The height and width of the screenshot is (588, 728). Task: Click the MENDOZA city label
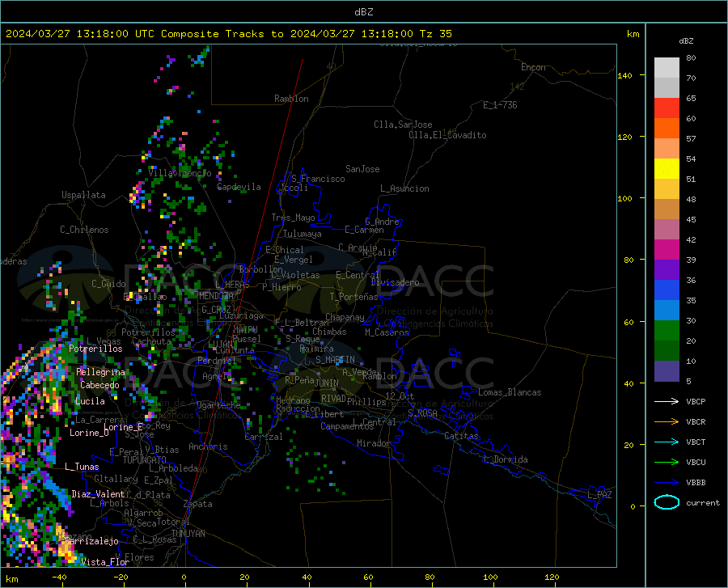click(216, 296)
